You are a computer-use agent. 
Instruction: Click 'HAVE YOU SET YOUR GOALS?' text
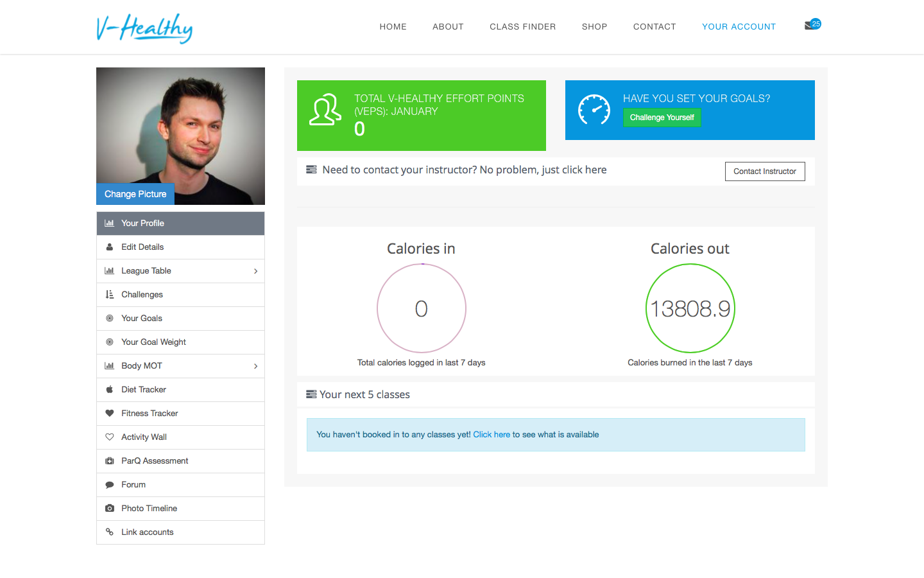pyautogui.click(x=696, y=98)
